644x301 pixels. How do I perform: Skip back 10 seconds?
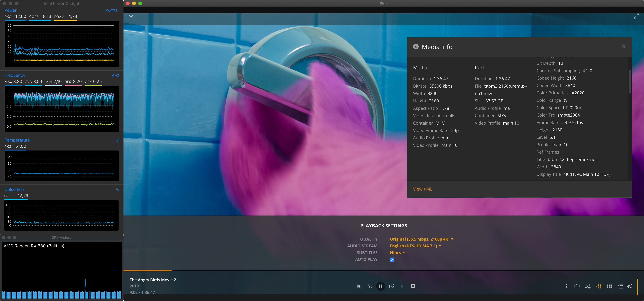click(370, 286)
